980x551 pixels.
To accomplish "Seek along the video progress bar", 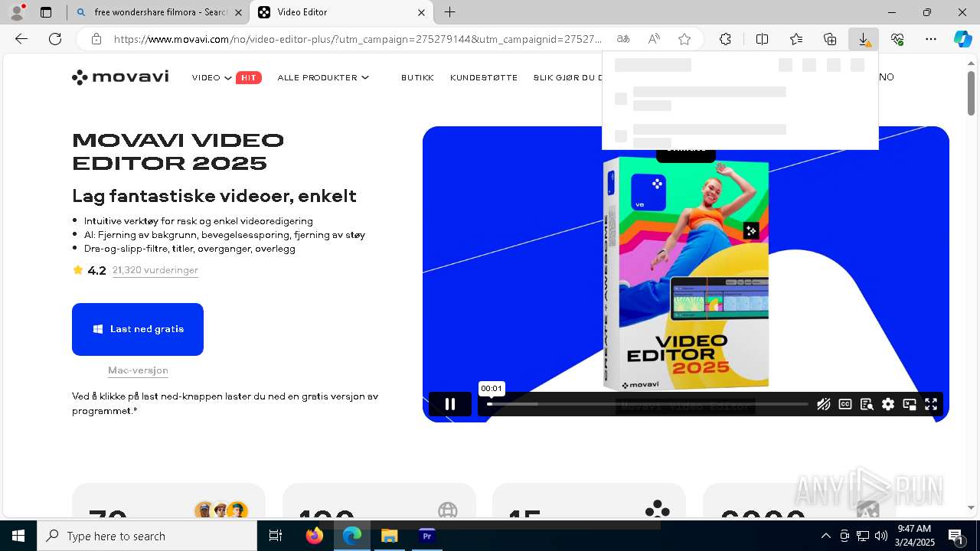I will click(647, 404).
